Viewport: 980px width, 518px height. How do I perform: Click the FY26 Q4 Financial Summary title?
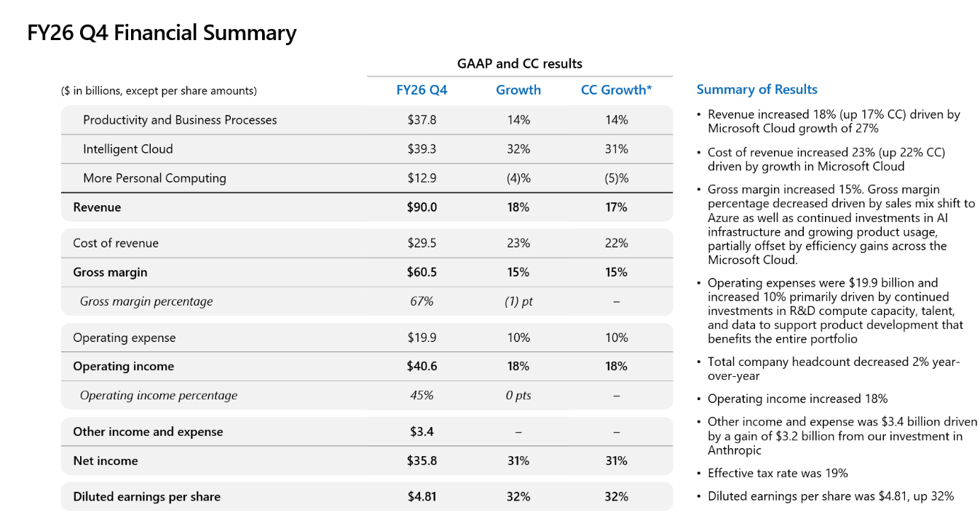pyautogui.click(x=162, y=33)
